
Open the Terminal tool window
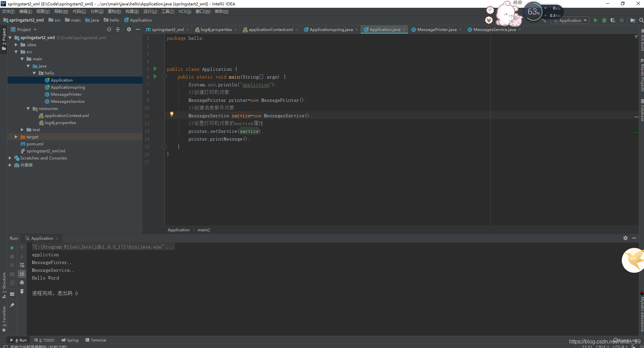pos(96,340)
